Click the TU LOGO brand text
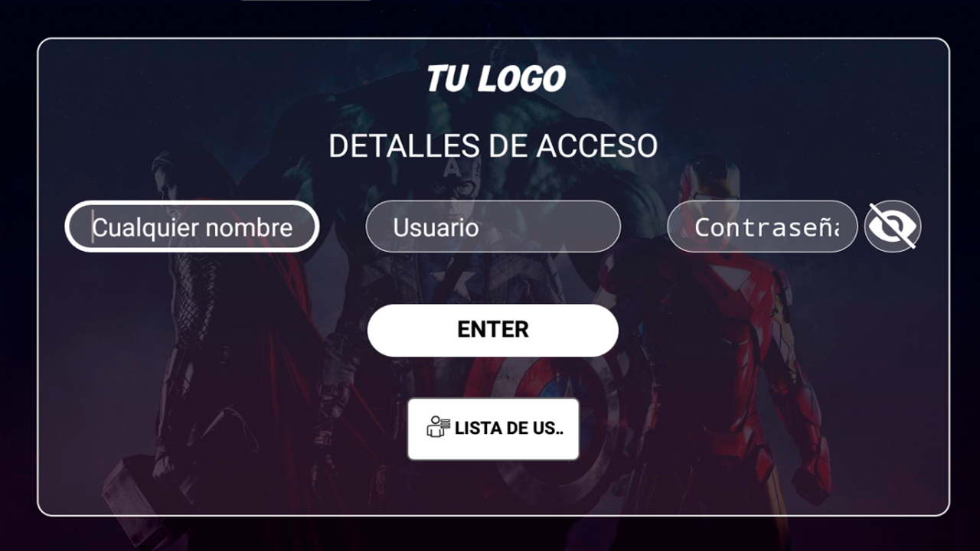 (x=496, y=79)
